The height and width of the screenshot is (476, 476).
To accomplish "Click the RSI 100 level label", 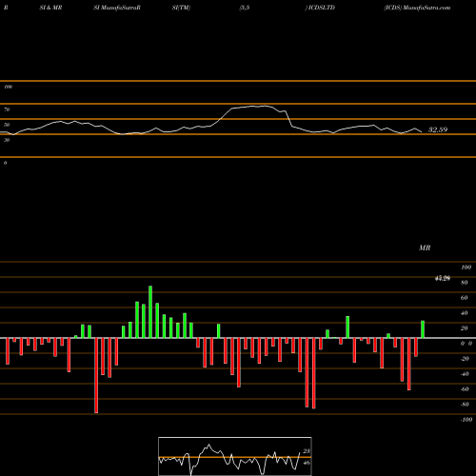I will [8, 87].
